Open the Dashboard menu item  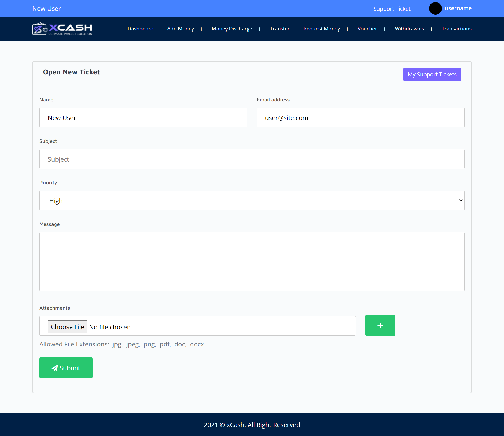point(140,29)
